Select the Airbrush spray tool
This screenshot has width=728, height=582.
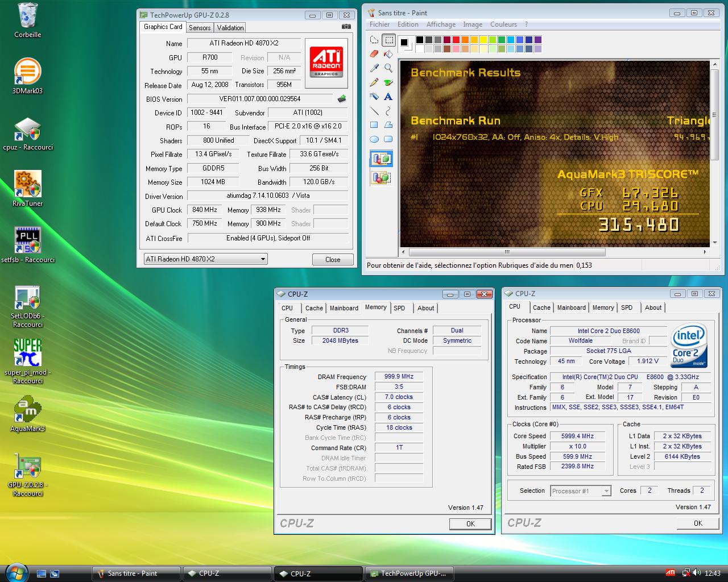374,97
